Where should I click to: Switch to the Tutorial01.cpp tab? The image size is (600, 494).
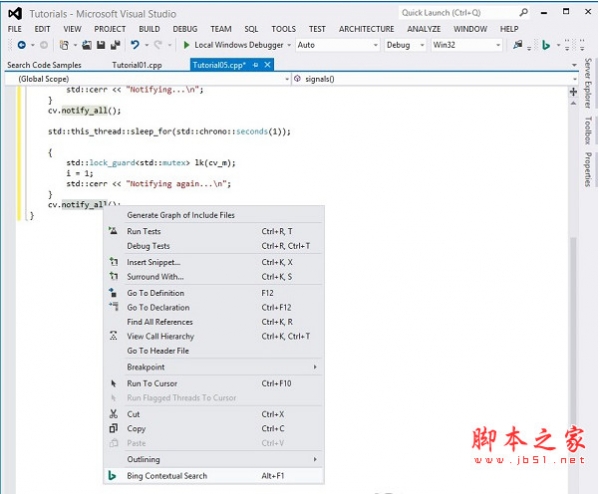point(137,65)
